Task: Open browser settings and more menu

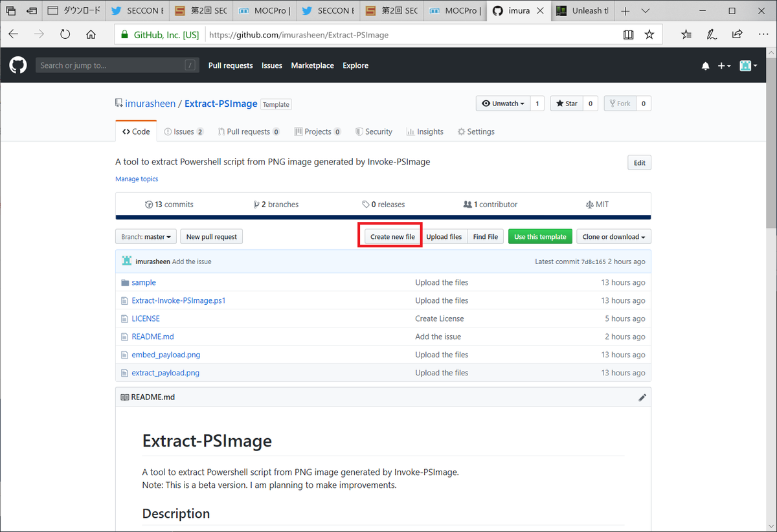Action: tap(762, 35)
